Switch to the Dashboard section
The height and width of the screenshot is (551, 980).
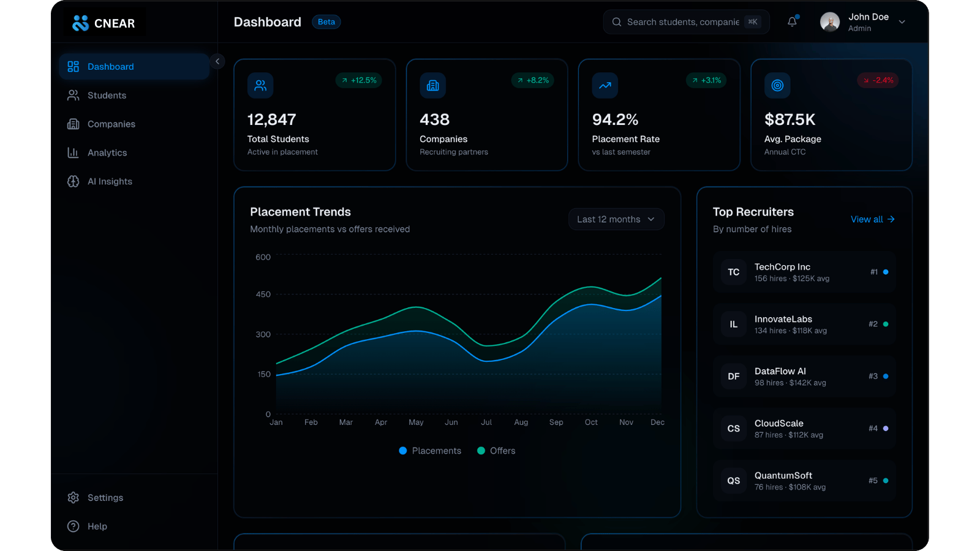click(x=111, y=66)
